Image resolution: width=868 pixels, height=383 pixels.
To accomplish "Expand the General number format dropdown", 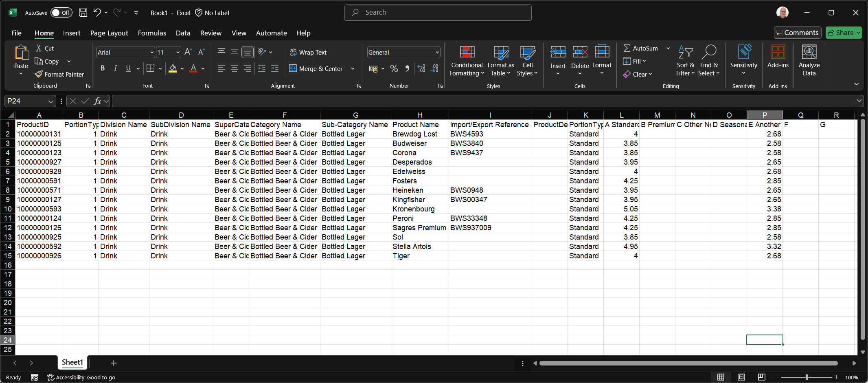I will click(437, 52).
